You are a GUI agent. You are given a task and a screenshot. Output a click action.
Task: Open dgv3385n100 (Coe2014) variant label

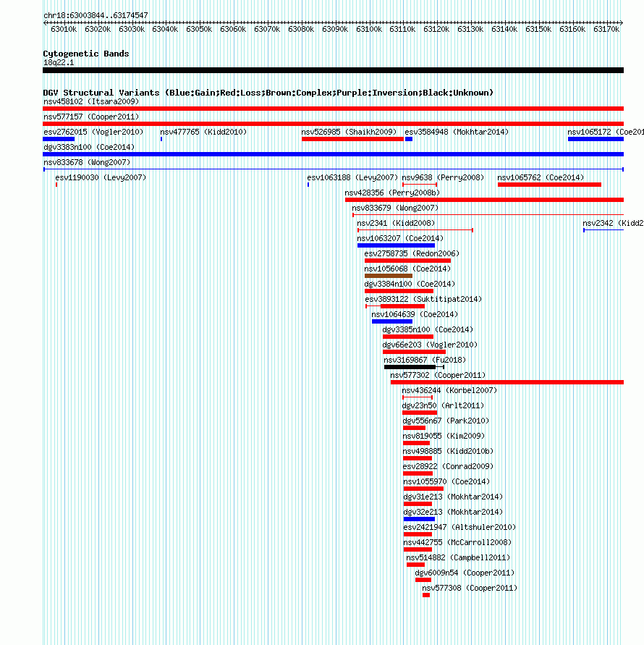[x=428, y=330]
